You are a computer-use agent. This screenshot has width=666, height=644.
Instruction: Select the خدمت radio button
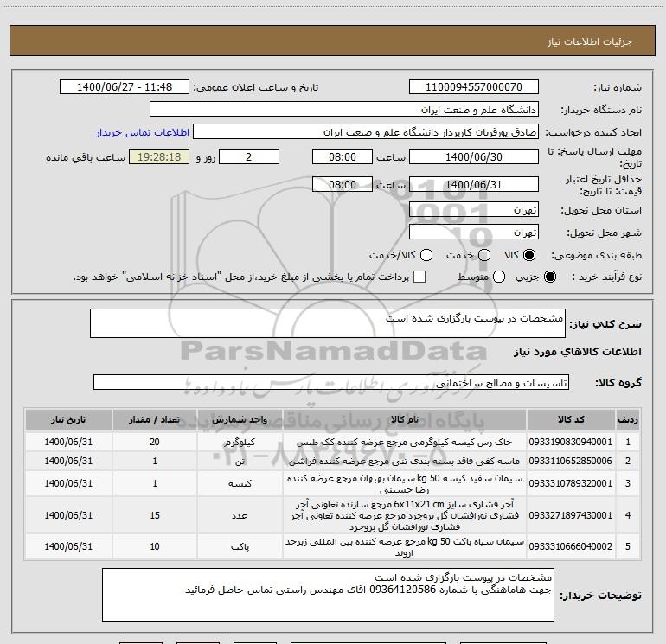pos(484,255)
